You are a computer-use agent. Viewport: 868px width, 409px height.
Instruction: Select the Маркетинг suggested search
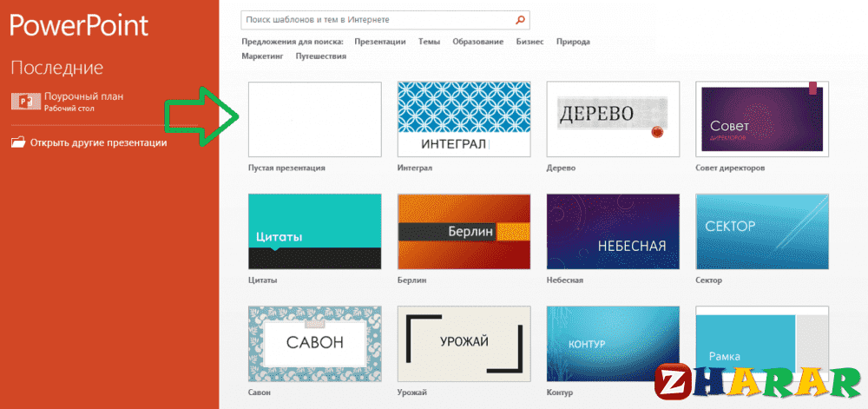[263, 56]
